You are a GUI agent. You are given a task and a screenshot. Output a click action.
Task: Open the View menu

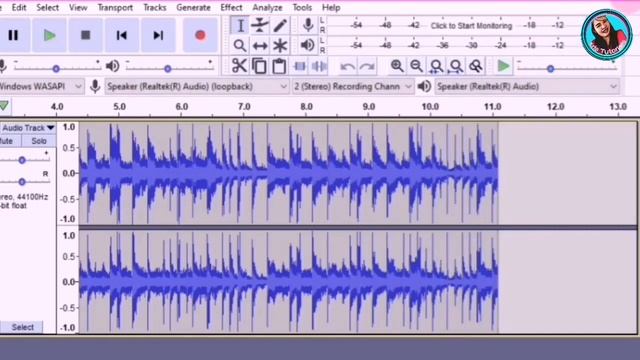pos(78,7)
